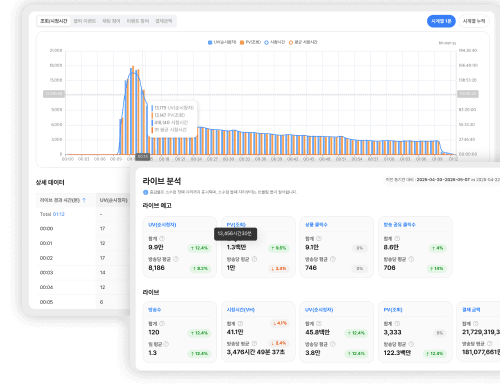The image size is (500, 384).
Task: Click the blue 시계열 1분 button
Action: [x=441, y=21]
